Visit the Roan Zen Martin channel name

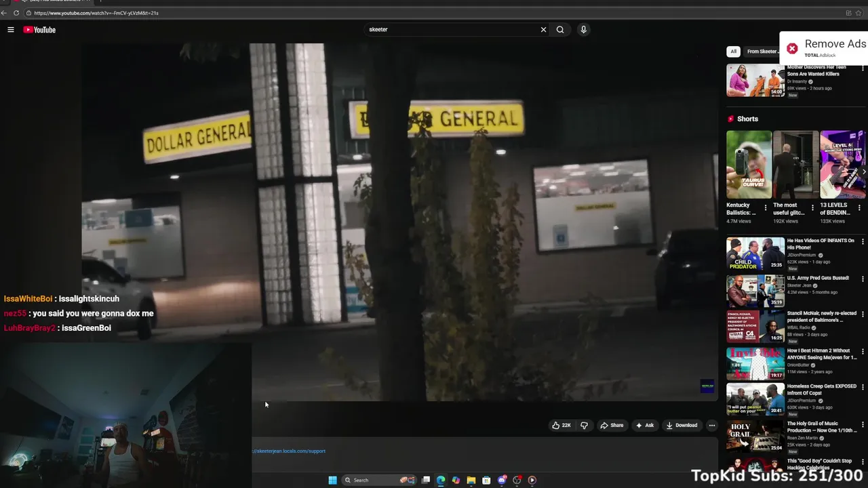[803, 438]
